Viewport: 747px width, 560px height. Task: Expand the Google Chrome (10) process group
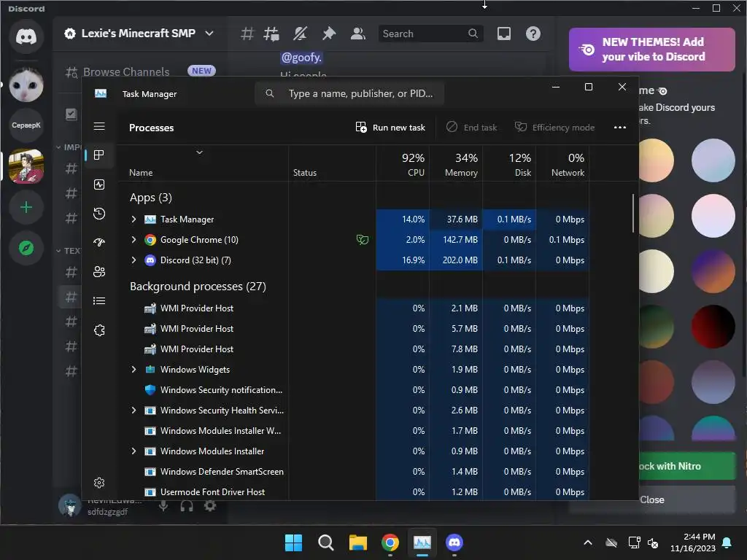134,239
